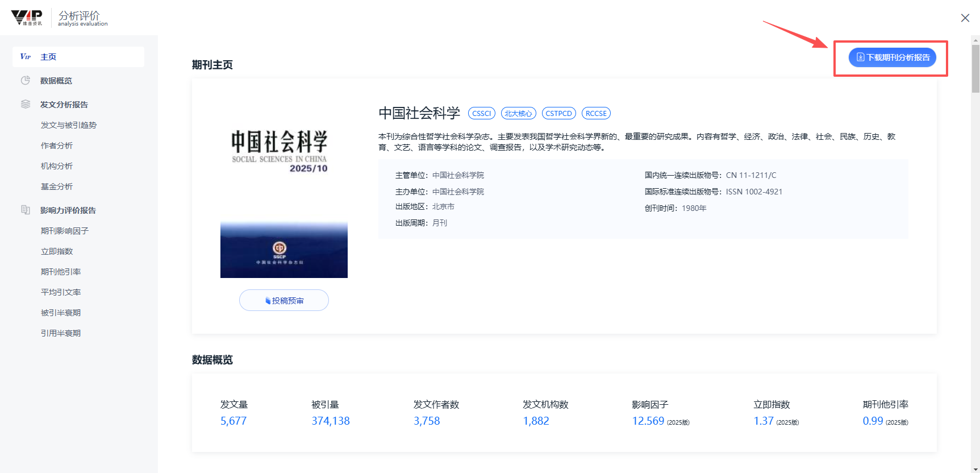Open 被引半衰期 in the sidebar

[61, 313]
